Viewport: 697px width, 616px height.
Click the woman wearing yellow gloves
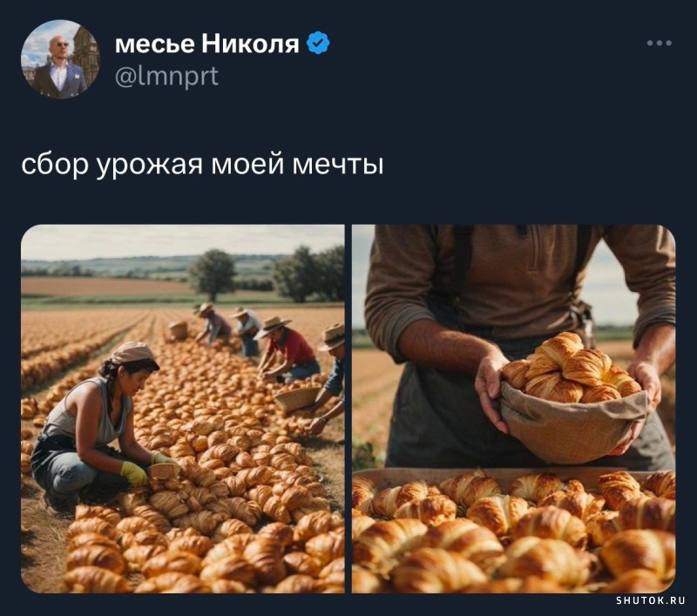(96, 427)
